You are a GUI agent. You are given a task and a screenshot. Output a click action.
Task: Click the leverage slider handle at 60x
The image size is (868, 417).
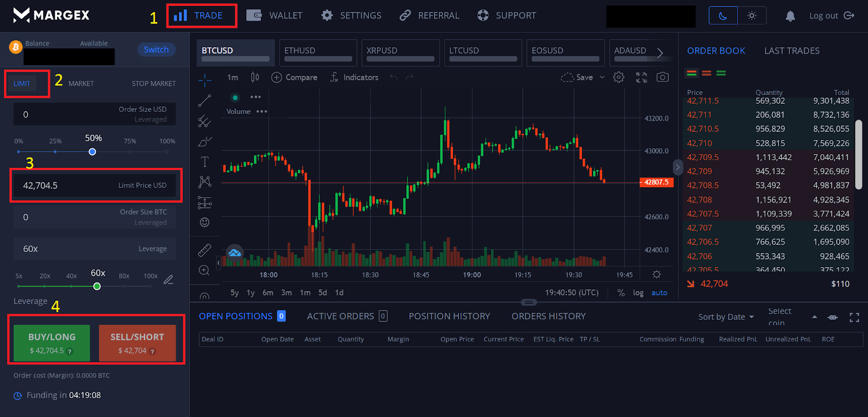point(97,286)
